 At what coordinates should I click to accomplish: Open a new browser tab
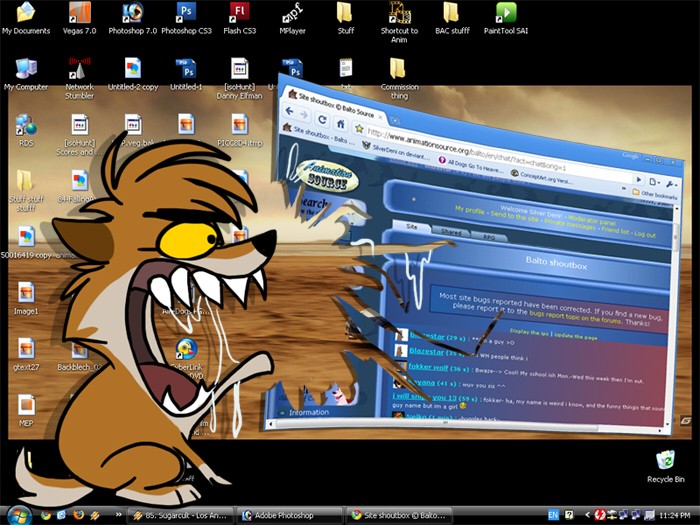[x=395, y=120]
